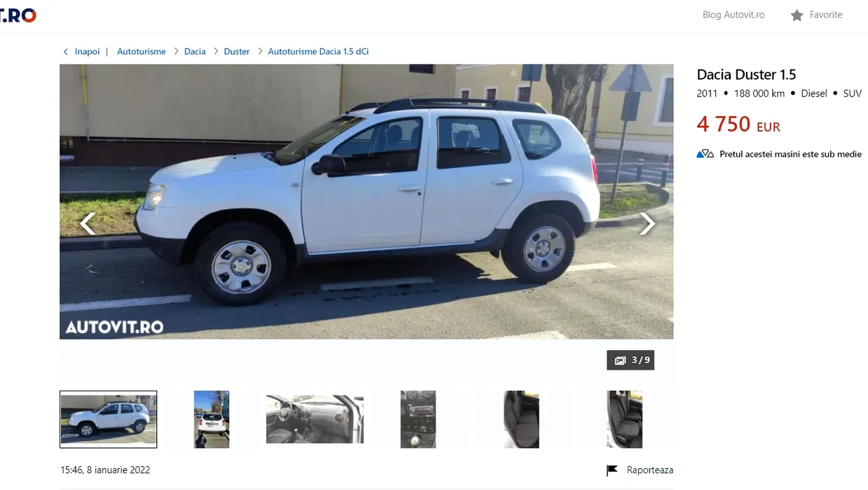Select the rear view car thumbnail
The image size is (868, 490).
[212, 419]
